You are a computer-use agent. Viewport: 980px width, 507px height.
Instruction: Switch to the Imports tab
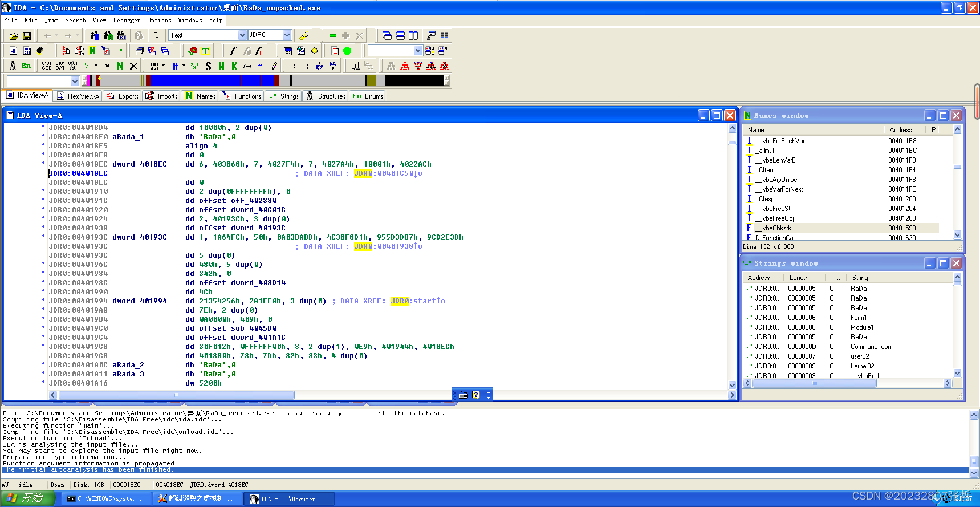pos(161,96)
